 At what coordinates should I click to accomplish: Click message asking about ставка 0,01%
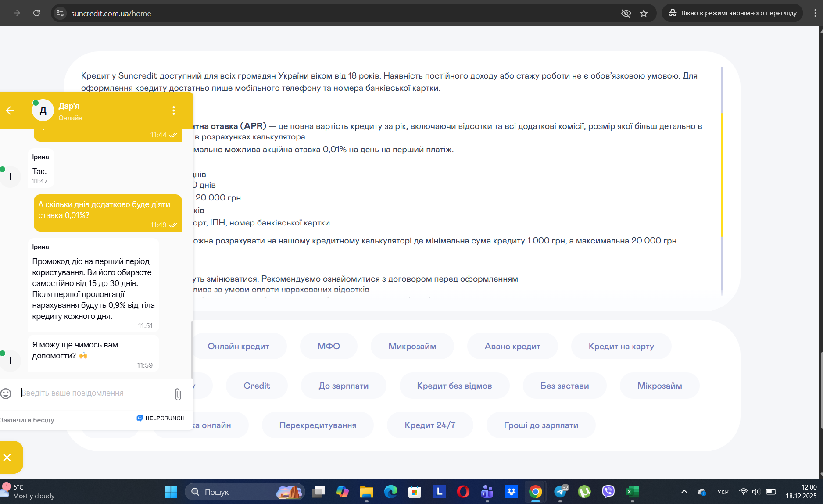coord(108,213)
